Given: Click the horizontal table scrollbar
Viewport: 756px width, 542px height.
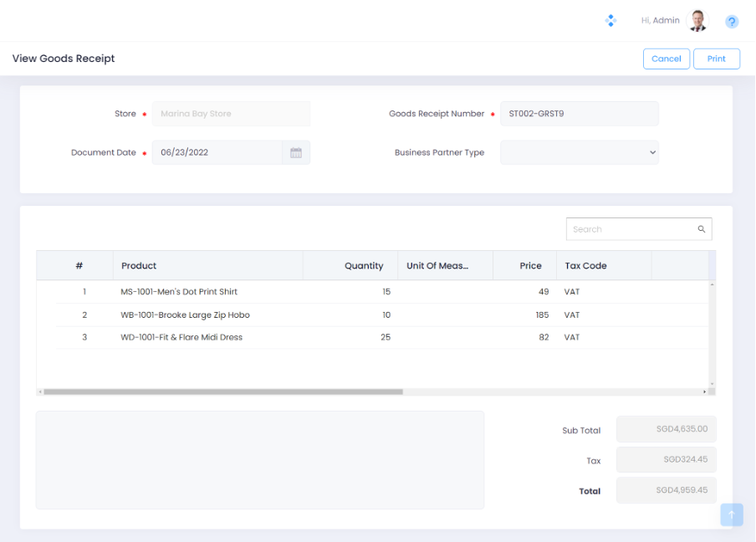Looking at the screenshot, I should [x=223, y=391].
